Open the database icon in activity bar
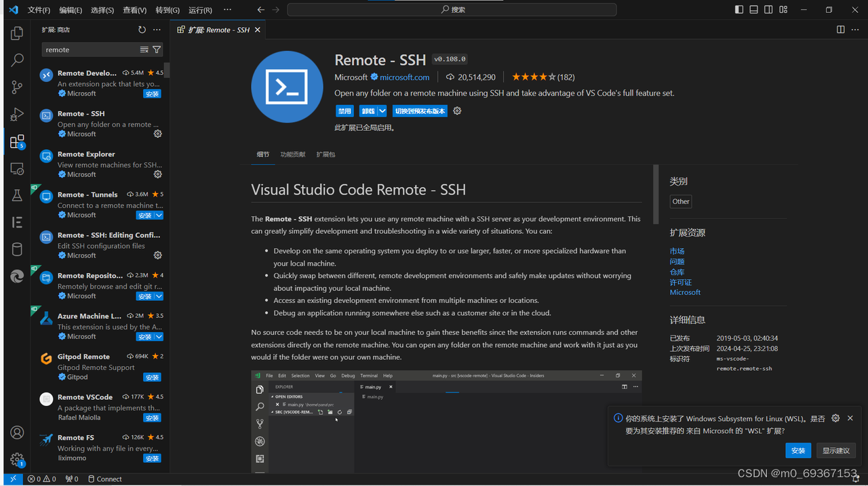868x486 pixels. click(17, 249)
